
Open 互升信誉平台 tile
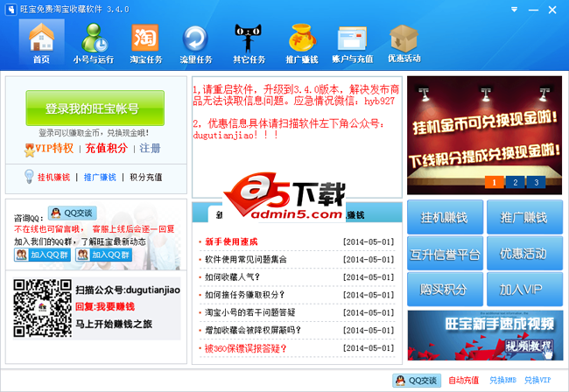(445, 253)
